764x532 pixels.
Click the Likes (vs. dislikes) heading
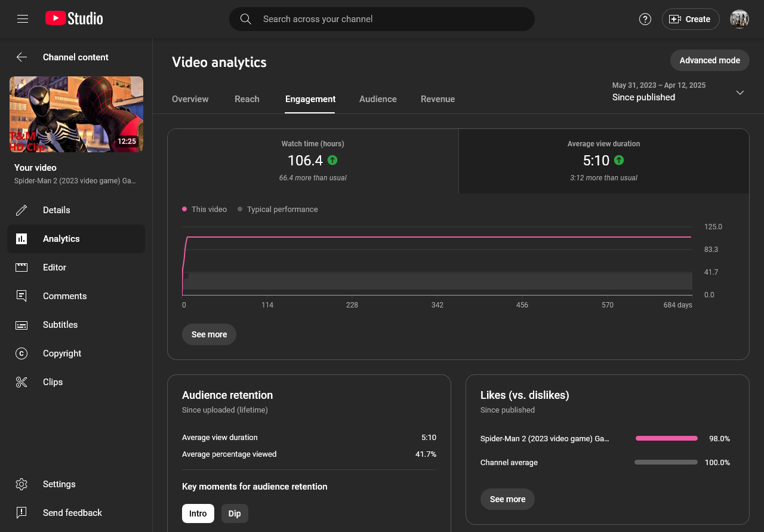tap(525, 395)
